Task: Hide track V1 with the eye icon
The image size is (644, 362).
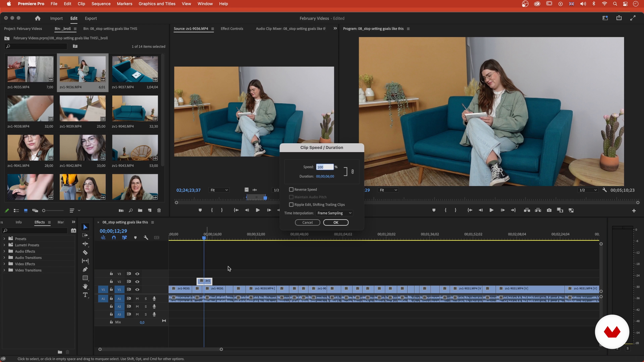Action: pos(137,290)
